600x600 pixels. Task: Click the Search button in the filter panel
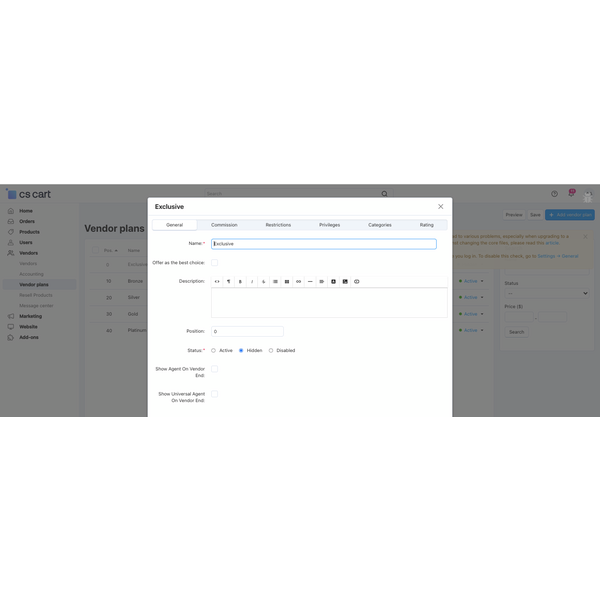516,332
